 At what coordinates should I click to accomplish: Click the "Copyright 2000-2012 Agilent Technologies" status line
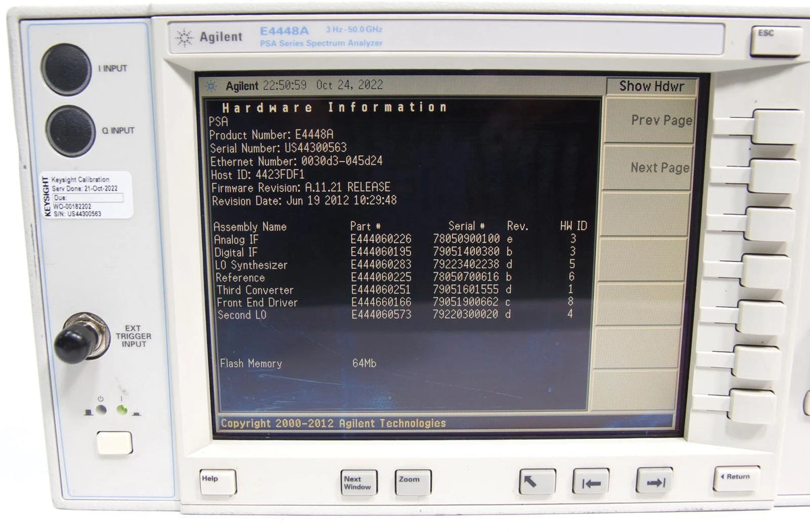pyautogui.click(x=333, y=423)
